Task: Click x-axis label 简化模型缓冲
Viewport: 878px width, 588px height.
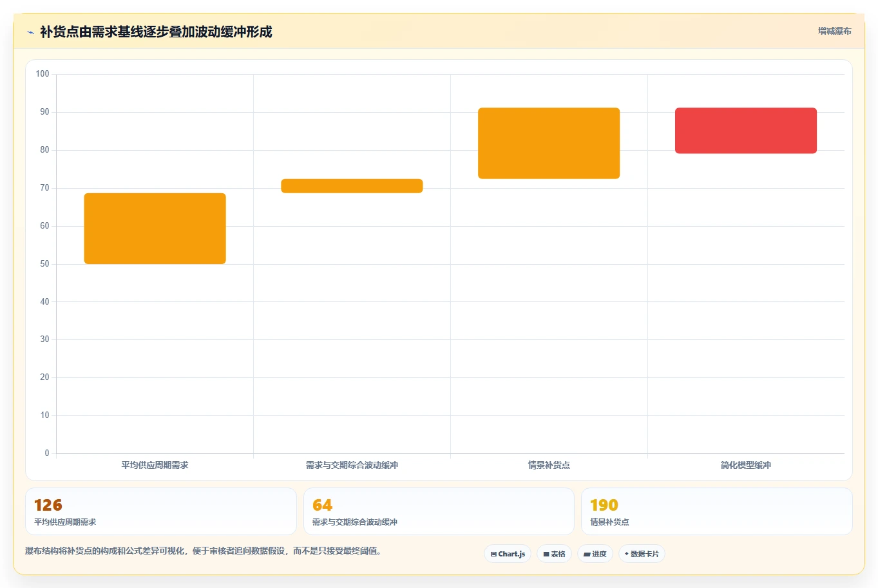Action: 746,465
